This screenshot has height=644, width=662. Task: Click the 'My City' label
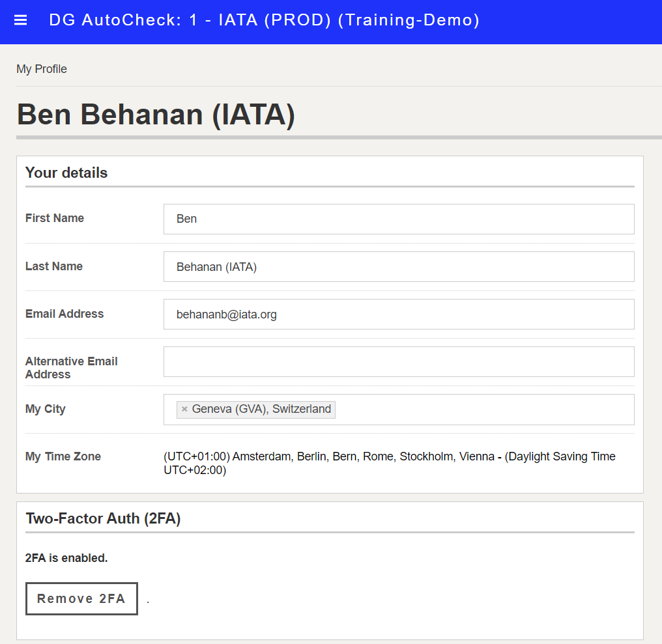(x=45, y=409)
